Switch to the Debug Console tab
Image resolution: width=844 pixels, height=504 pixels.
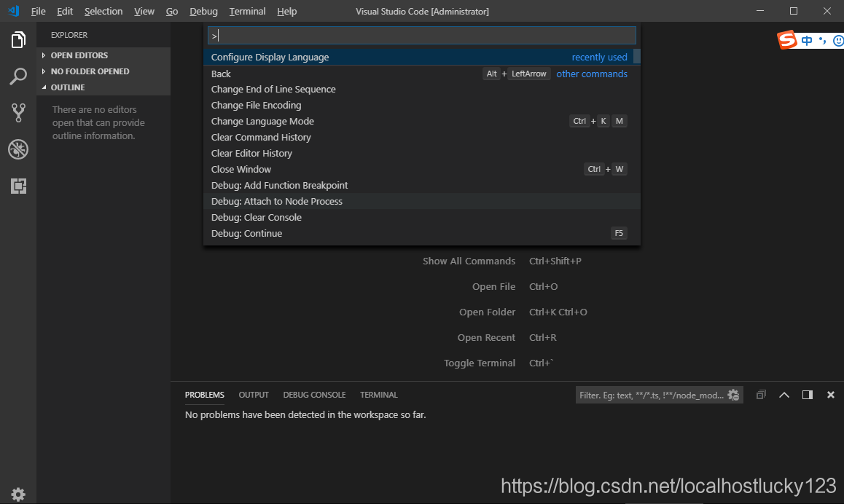coord(314,395)
